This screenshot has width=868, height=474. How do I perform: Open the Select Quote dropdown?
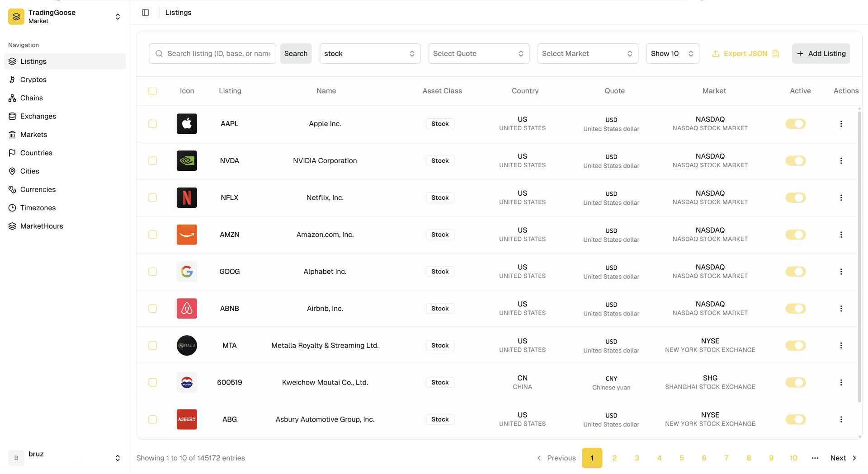pyautogui.click(x=479, y=54)
